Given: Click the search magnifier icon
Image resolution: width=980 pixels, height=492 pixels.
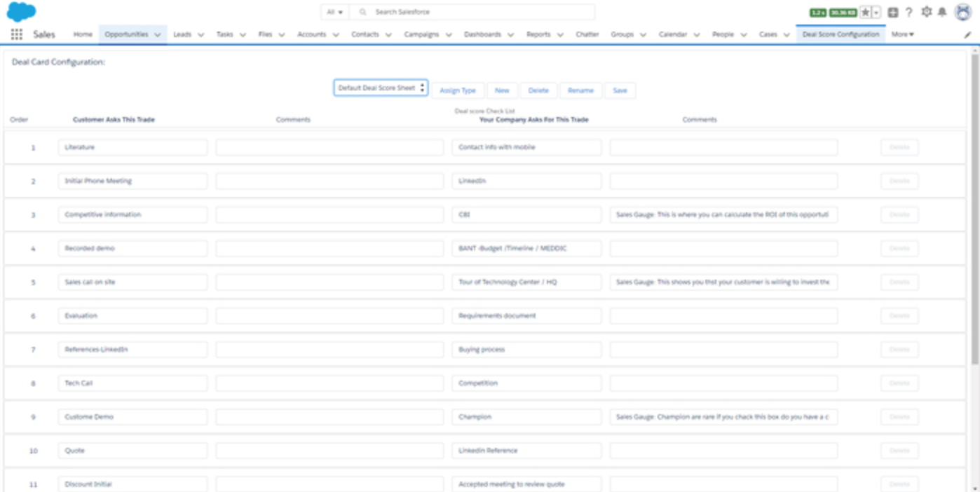Looking at the screenshot, I should click(362, 12).
